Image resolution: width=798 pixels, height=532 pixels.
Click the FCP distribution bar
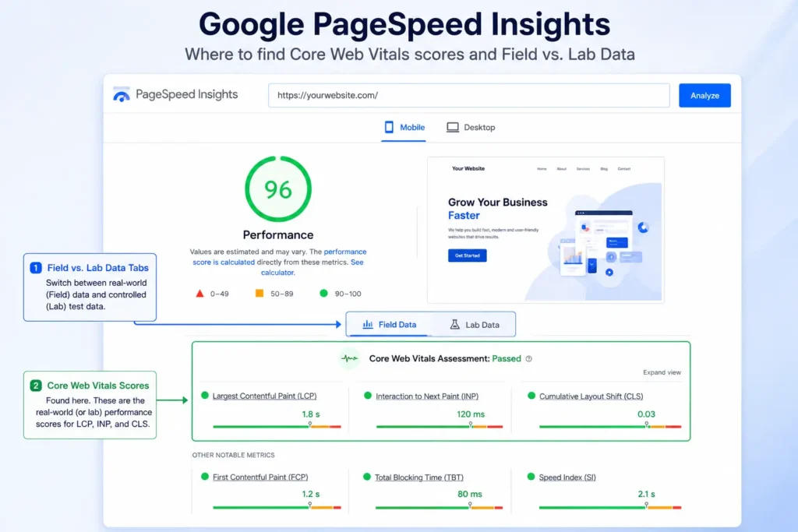[277, 507]
